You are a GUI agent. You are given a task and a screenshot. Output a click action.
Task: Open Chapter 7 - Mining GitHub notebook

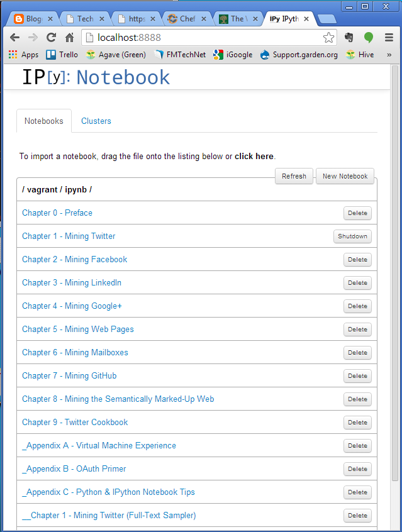coord(69,375)
